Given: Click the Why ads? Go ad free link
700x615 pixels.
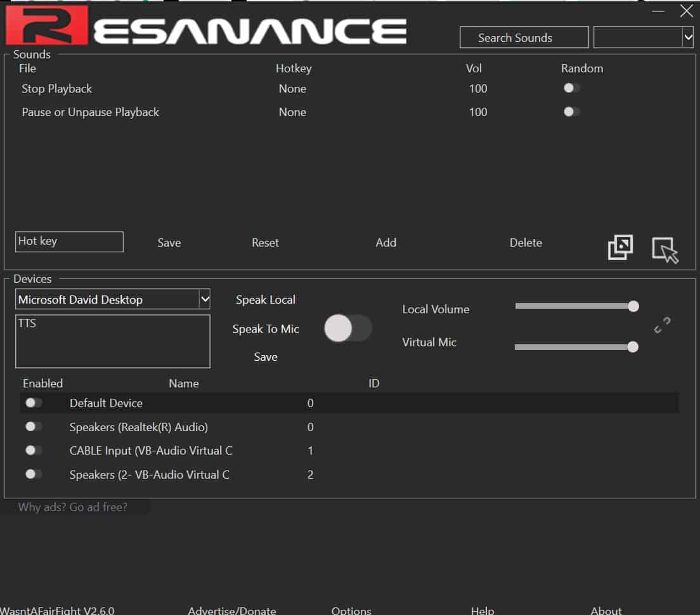Looking at the screenshot, I should tap(73, 507).
